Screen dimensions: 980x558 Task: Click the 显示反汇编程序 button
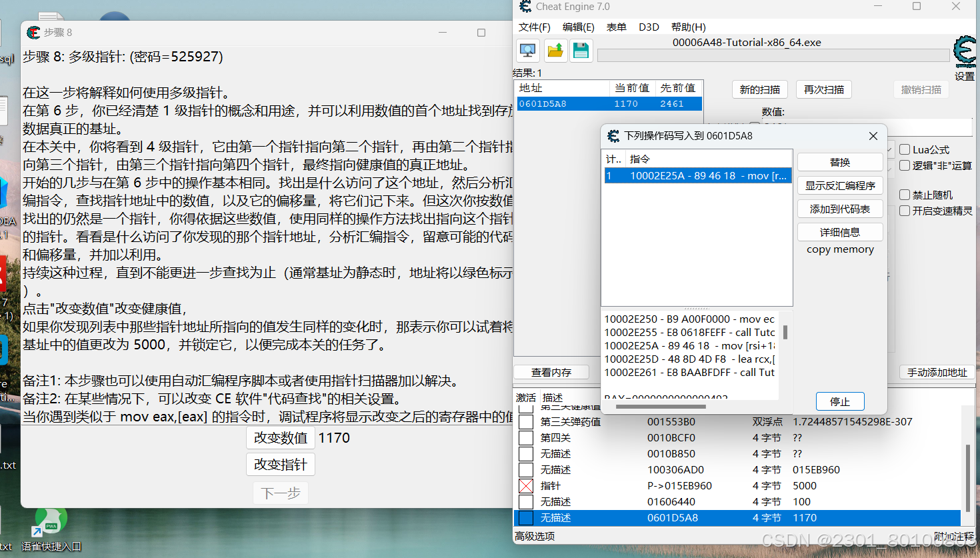click(840, 185)
